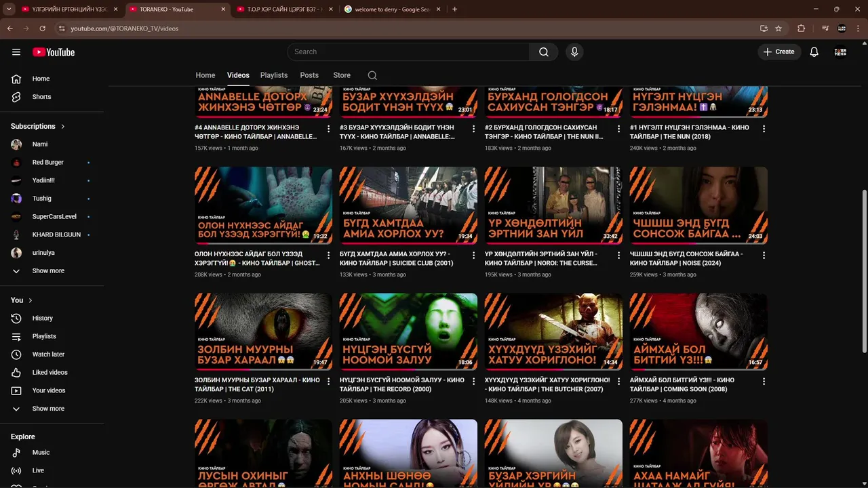Open THE CAT (2011) video title
The image size is (868, 488).
click(257, 385)
